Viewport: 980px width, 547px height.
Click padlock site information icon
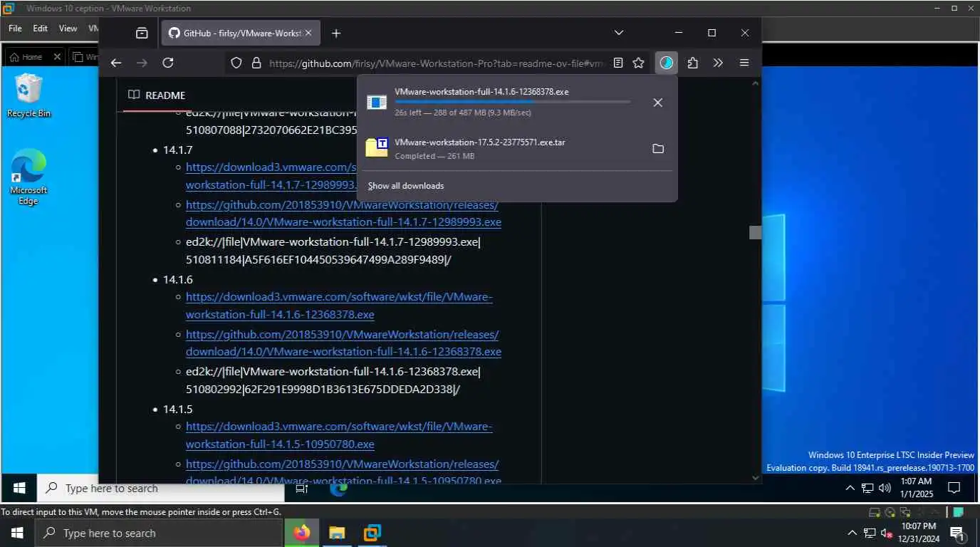pyautogui.click(x=256, y=63)
